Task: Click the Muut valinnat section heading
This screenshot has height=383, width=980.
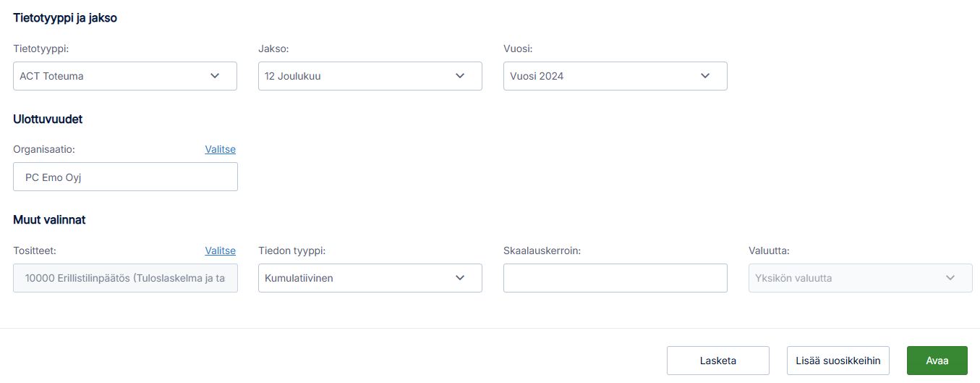Action: click(49, 219)
